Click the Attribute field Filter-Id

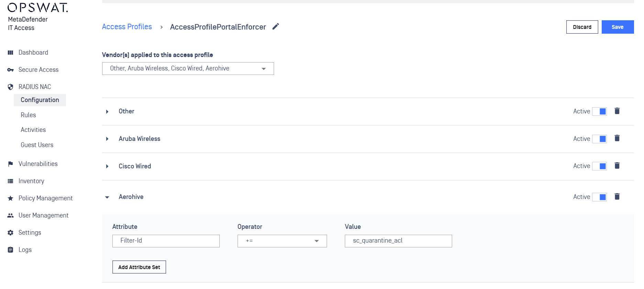click(x=166, y=241)
